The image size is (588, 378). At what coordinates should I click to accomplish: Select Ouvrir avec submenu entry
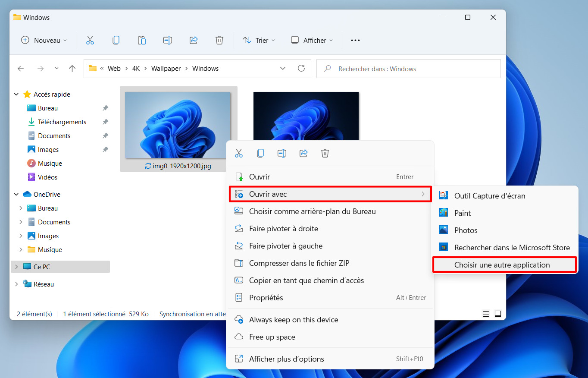[x=330, y=194]
